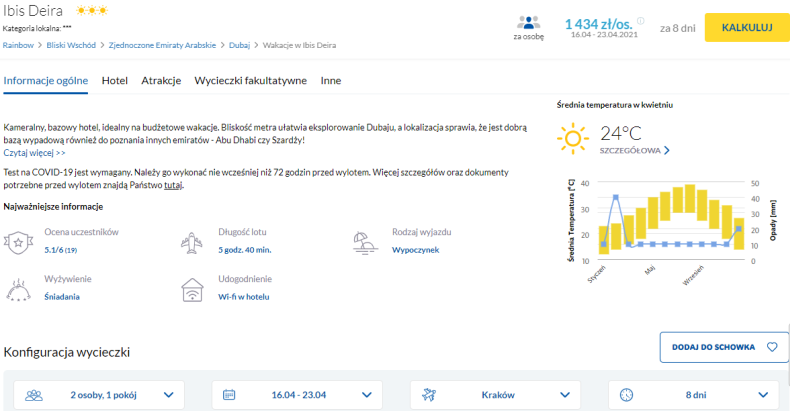This screenshot has width=790, height=411.
Task: Click the heart icon in Dodaj do schowka
Action: [772, 347]
